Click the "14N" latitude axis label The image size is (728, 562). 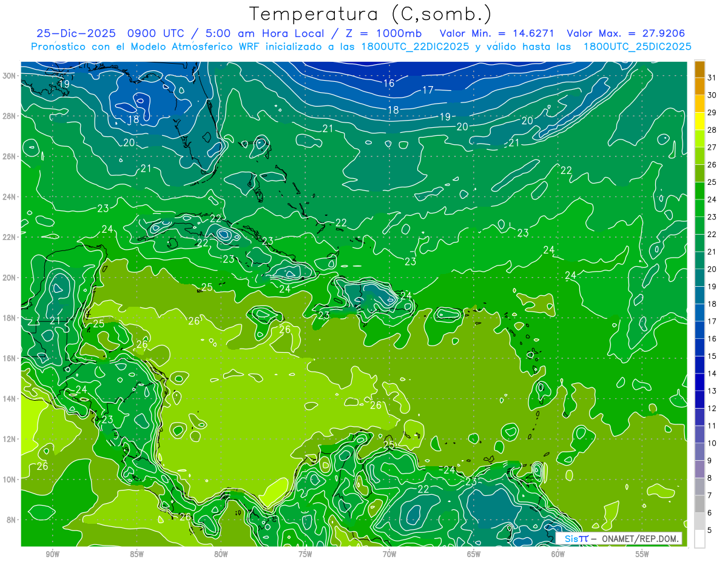click(10, 398)
